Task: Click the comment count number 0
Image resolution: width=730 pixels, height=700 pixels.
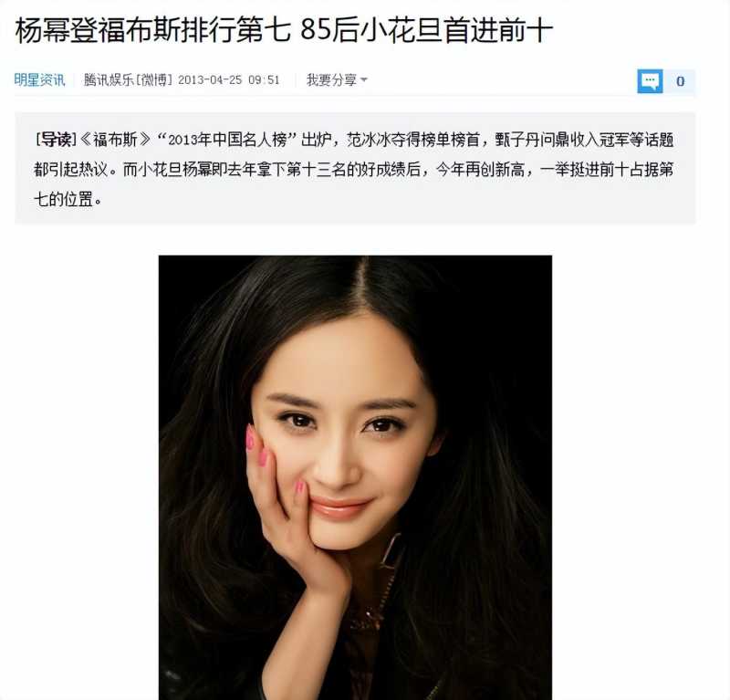Action: pyautogui.click(x=680, y=81)
